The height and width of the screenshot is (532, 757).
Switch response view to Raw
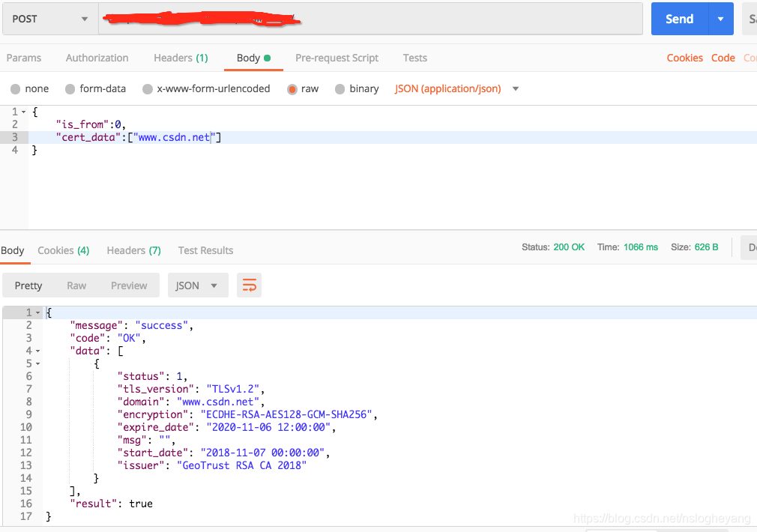pyautogui.click(x=76, y=285)
